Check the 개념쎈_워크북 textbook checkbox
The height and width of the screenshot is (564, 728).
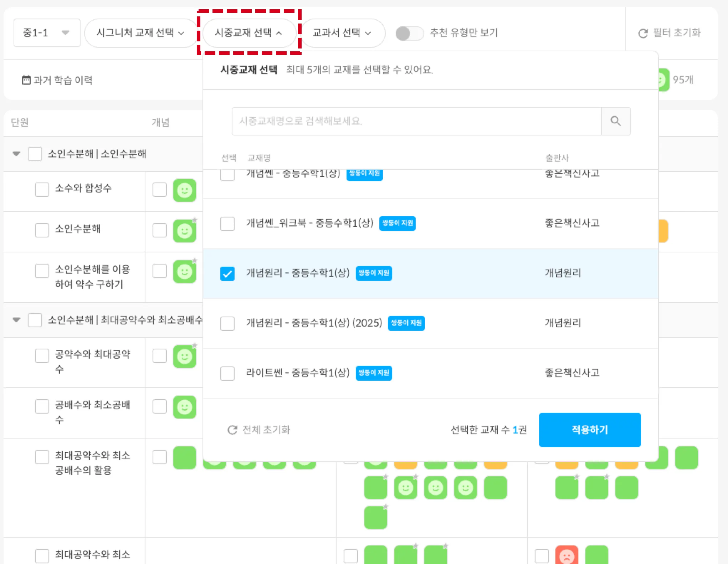click(227, 224)
